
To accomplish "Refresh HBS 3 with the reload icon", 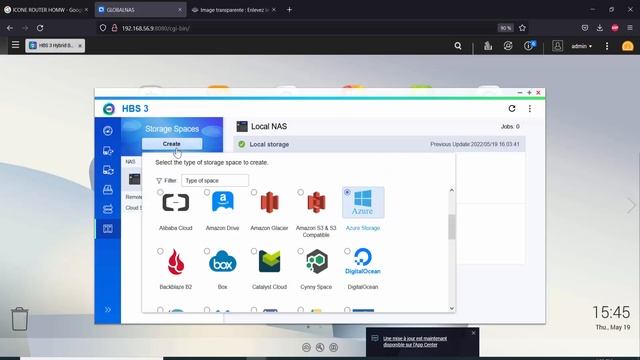I will (x=512, y=109).
